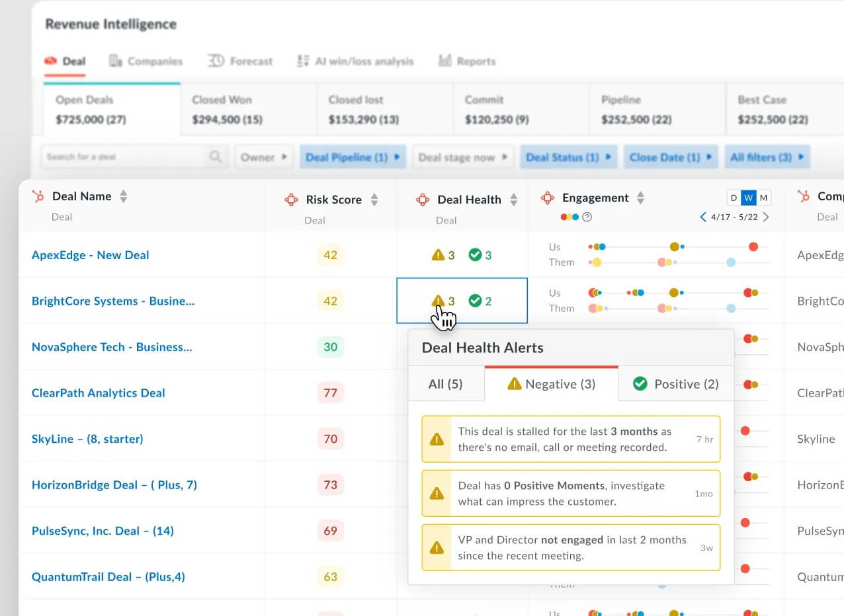Click PulseSync risk score 69 badge
The height and width of the screenshot is (616, 844).
tap(330, 531)
